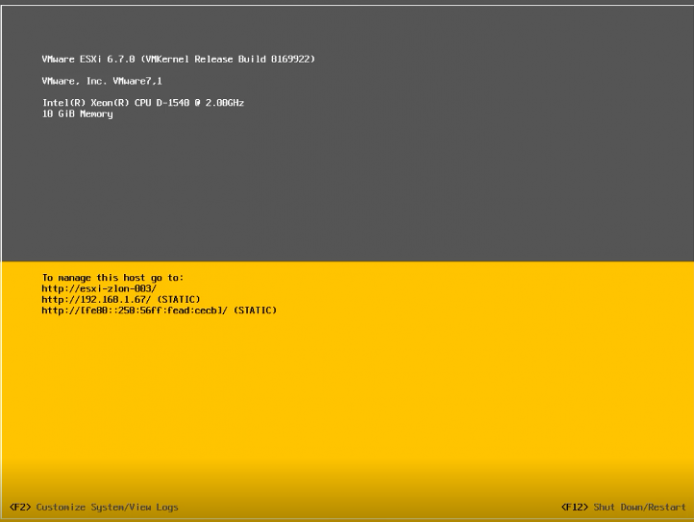The image size is (694, 522).
Task: Click the VMware, Inc. VMware7,1 line
Action: (x=102, y=81)
